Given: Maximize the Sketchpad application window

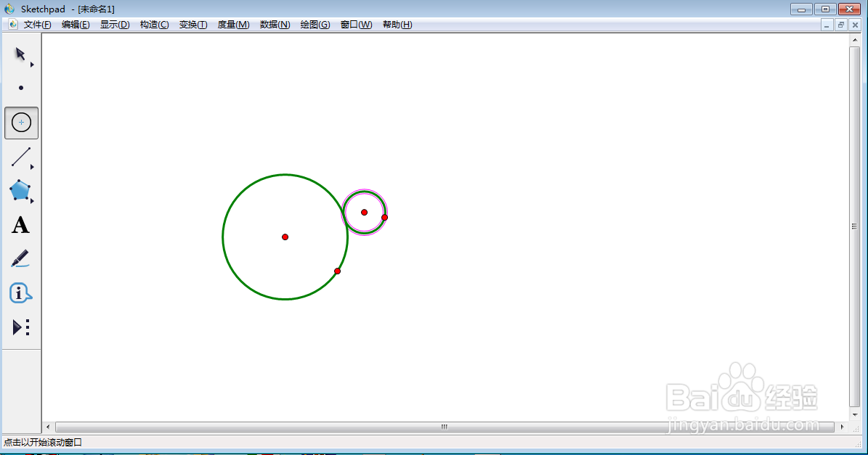Looking at the screenshot, I should 825,9.
